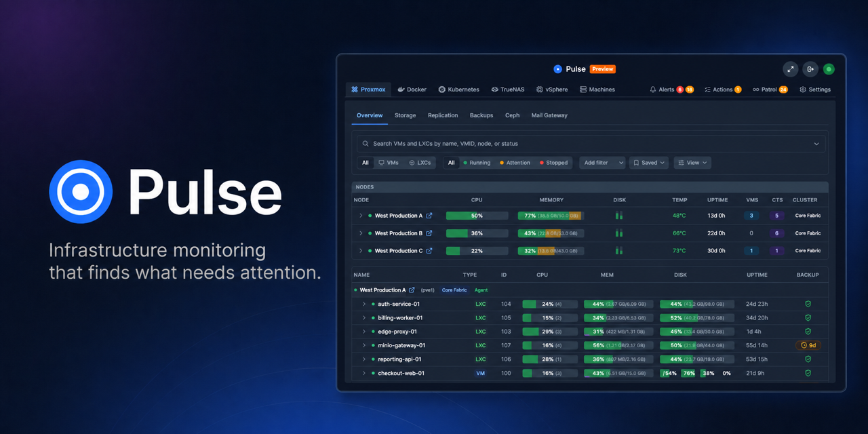Expand the West Production A node row

pyautogui.click(x=361, y=216)
